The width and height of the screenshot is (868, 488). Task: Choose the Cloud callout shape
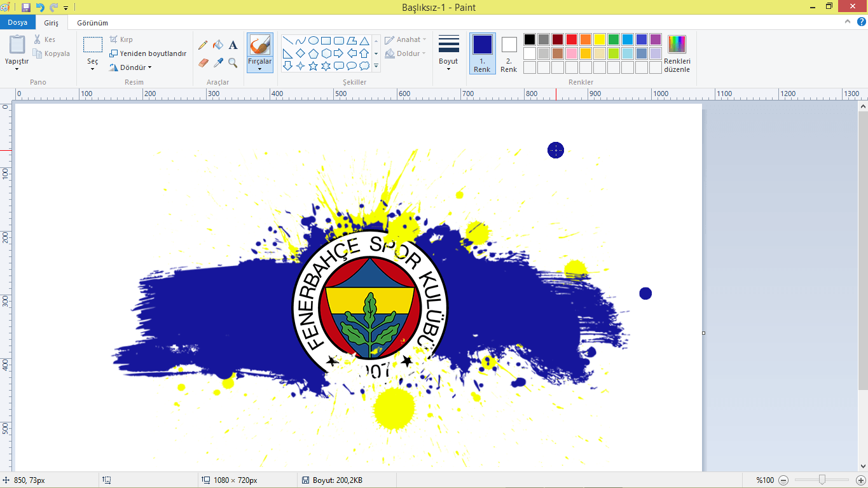point(364,66)
